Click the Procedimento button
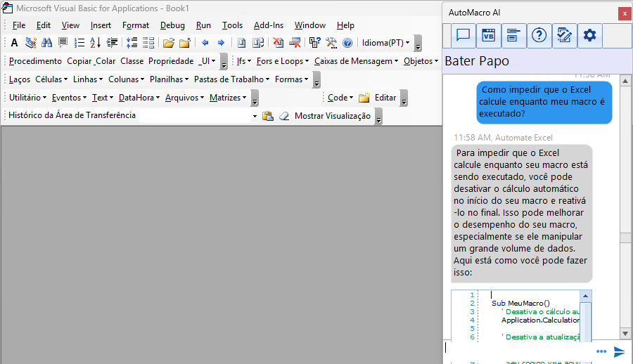This screenshot has height=364, width=633. [x=35, y=61]
